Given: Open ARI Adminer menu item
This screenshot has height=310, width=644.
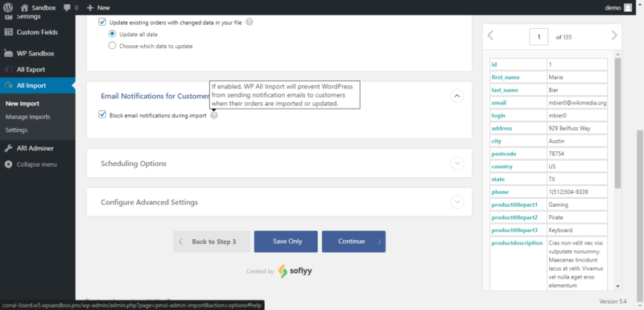Looking at the screenshot, I should tap(37, 148).
